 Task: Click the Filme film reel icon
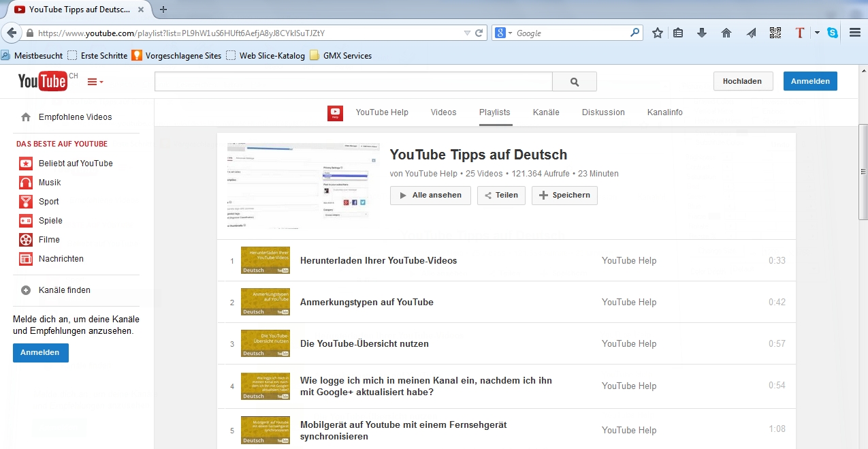coord(26,240)
